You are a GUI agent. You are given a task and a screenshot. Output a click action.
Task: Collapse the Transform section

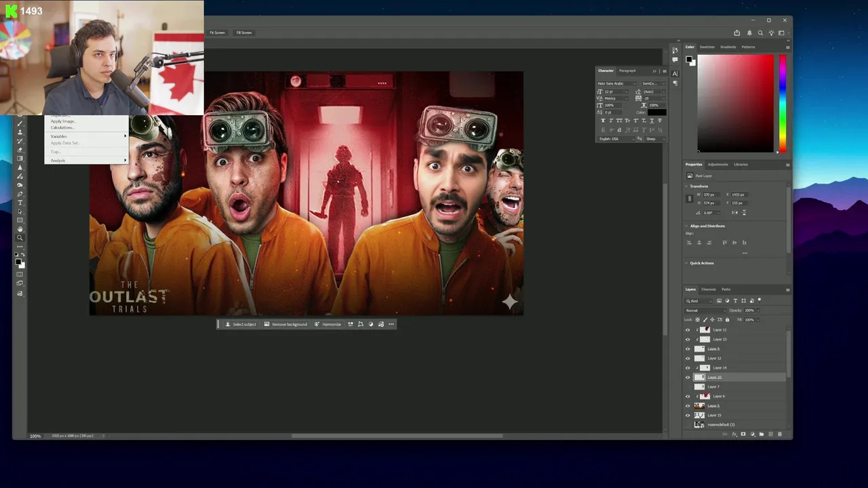(x=686, y=186)
